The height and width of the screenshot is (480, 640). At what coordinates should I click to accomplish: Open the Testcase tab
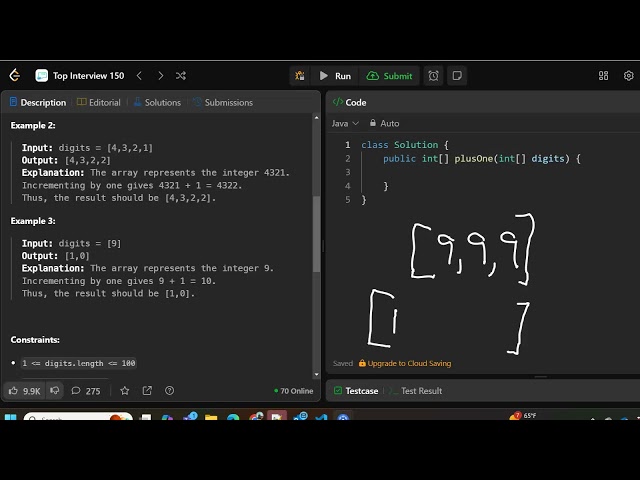pyautogui.click(x=356, y=391)
